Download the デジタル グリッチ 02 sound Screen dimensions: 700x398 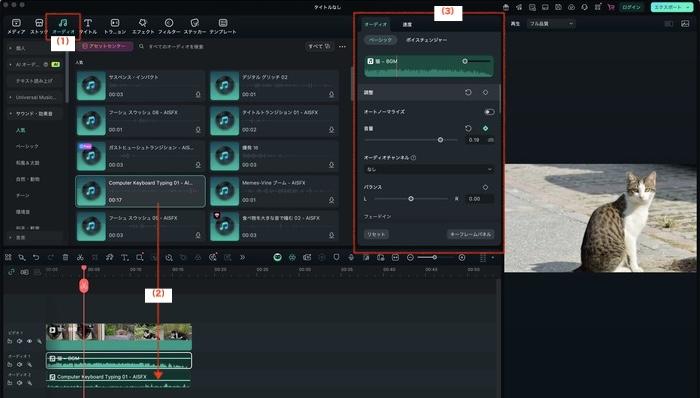pyautogui.click(x=331, y=95)
